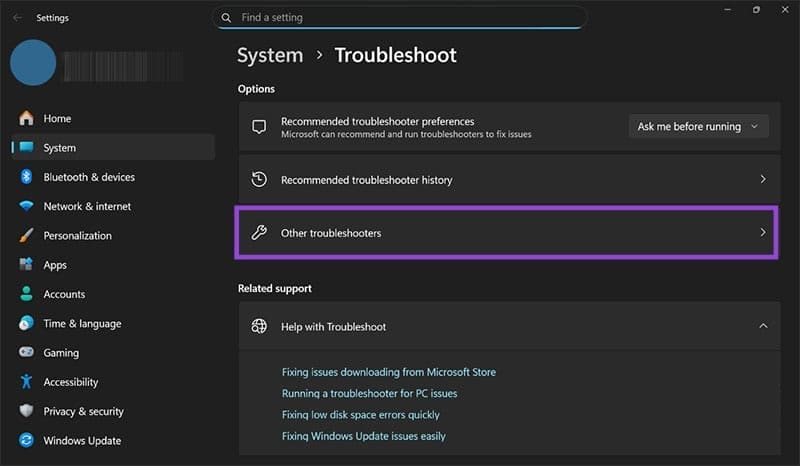
Task: Click the back arrow in title bar
Action: coord(17,17)
